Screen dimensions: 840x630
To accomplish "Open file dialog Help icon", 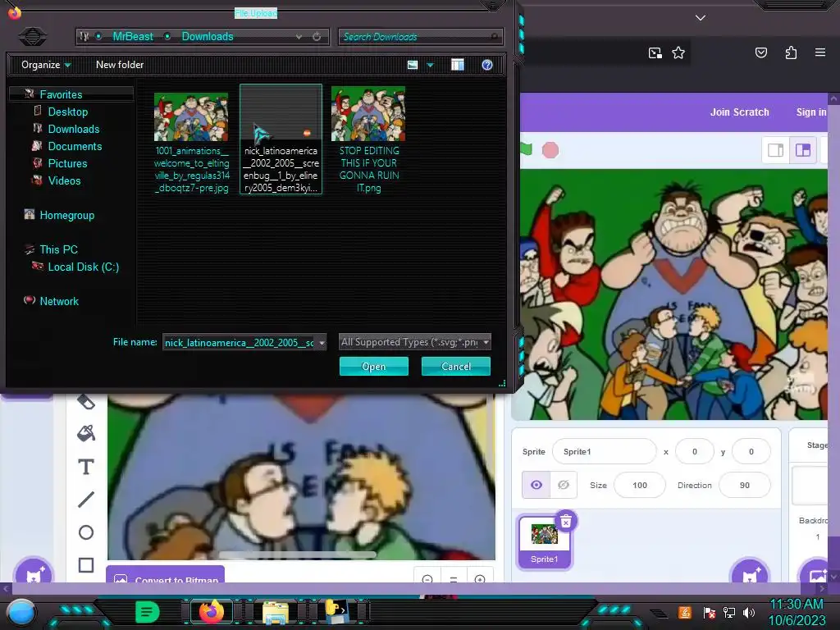I will [487, 65].
